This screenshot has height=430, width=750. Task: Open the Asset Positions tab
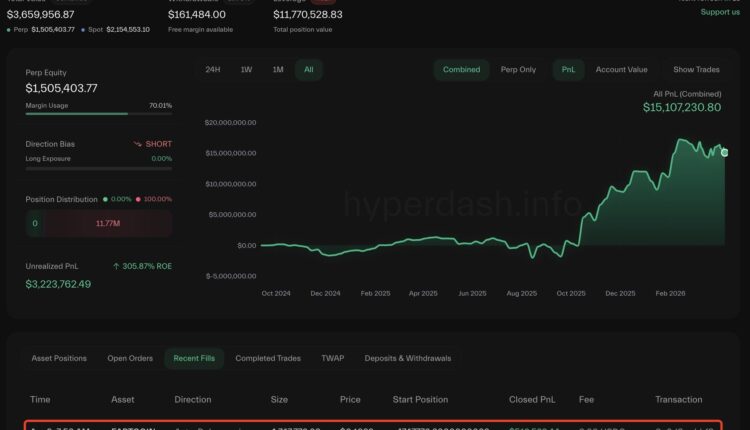59,358
